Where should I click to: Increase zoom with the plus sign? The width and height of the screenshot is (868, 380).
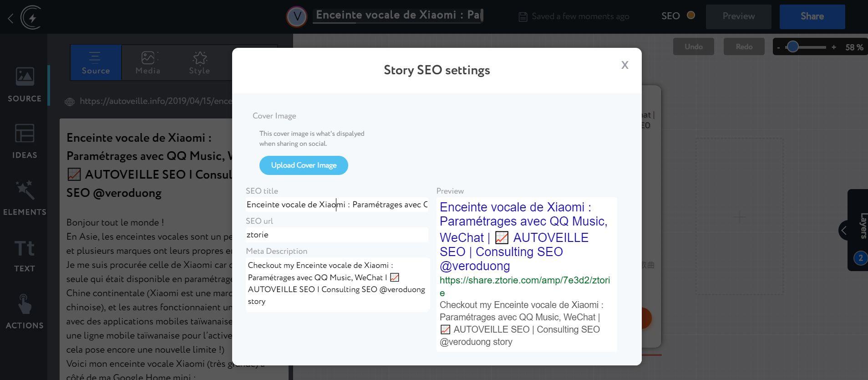833,47
